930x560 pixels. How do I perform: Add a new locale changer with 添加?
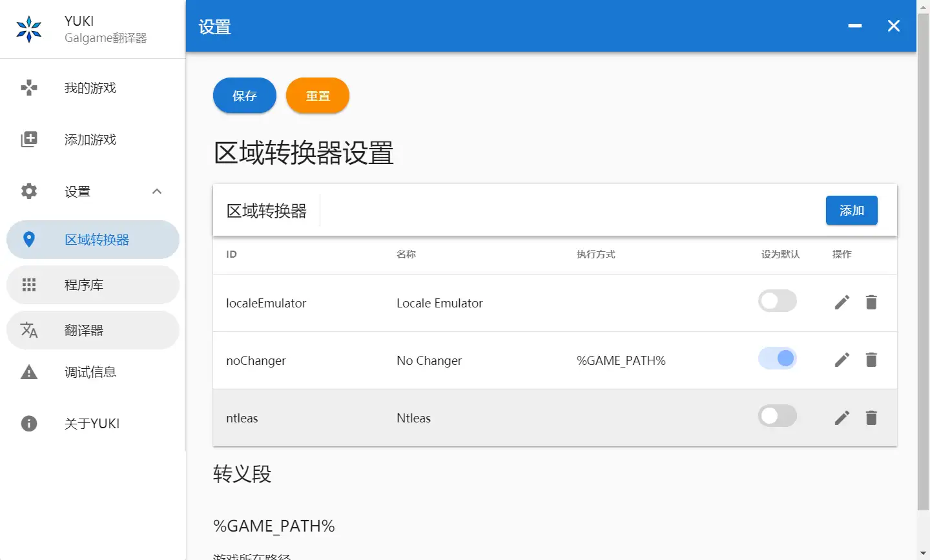pos(851,211)
